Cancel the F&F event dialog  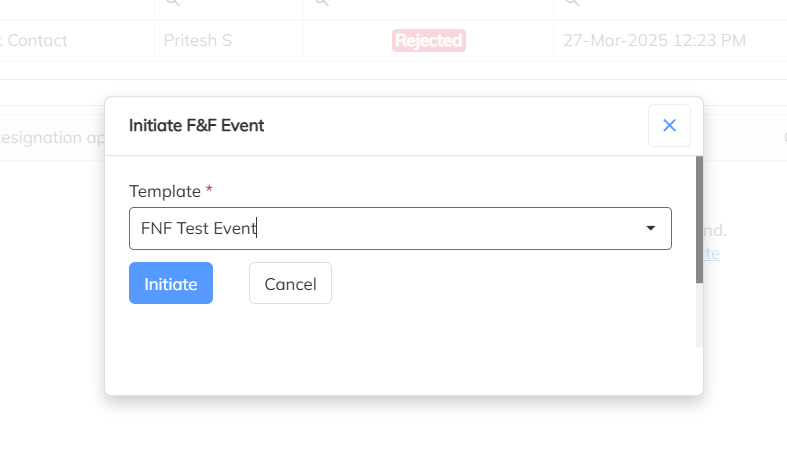click(290, 284)
